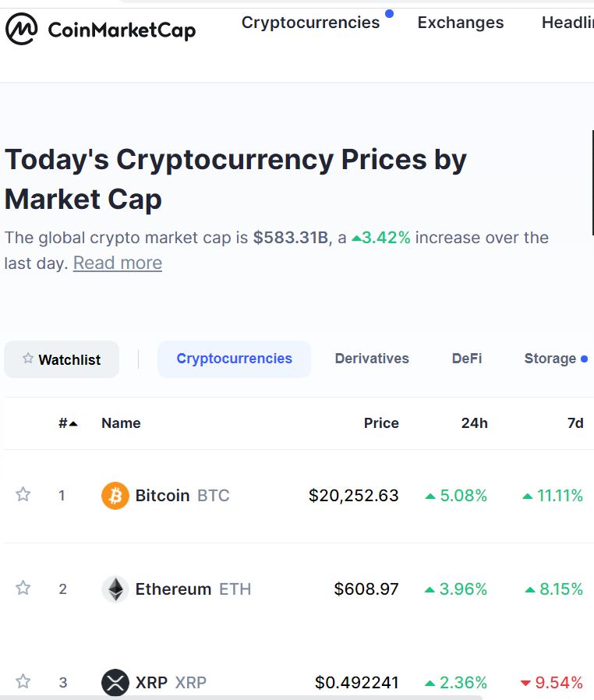Click the horizontal scrollbar at page bottom

click(x=241, y=698)
